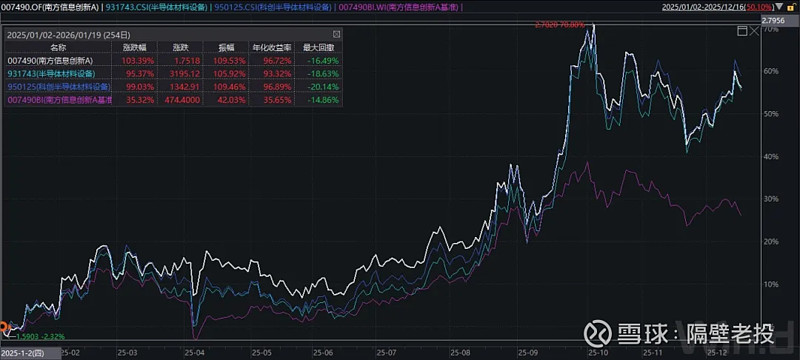Screen dimensions: 800x360
Task: Click the 25-11 time axis label
Action: (652, 352)
